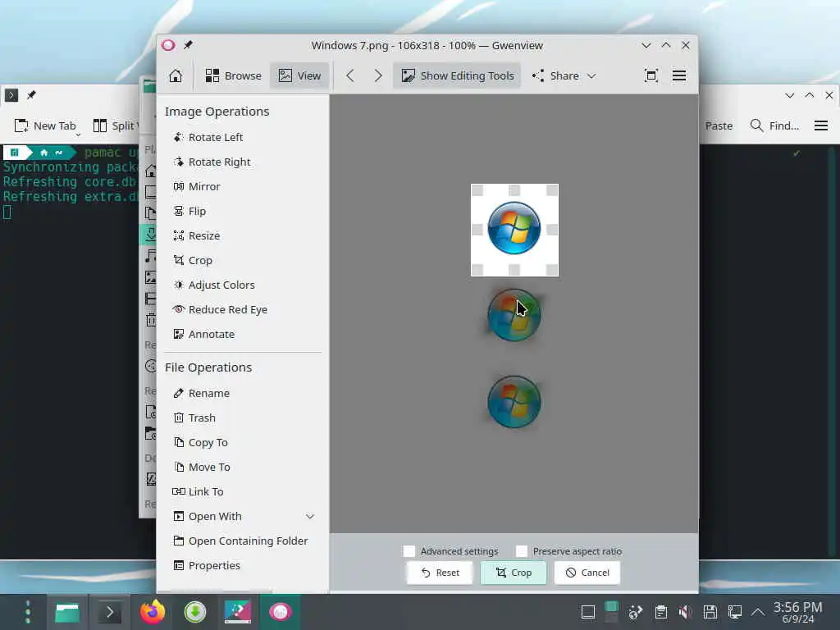Go to the next image arrow
Screen dimensions: 840x630
378,75
